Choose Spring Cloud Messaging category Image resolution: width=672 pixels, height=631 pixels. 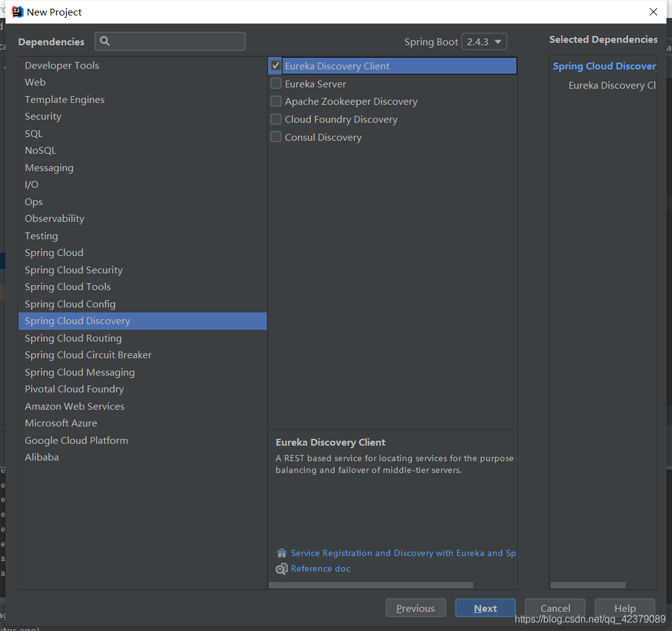coord(142,372)
